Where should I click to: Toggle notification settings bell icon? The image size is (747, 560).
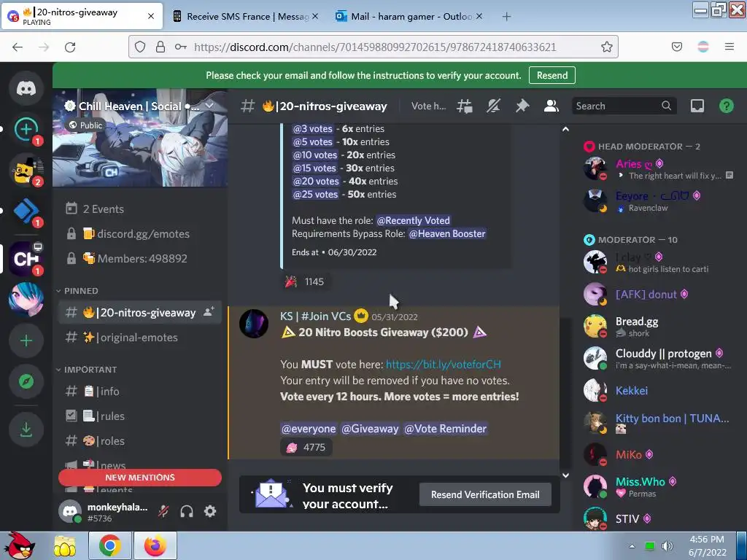tap(493, 106)
